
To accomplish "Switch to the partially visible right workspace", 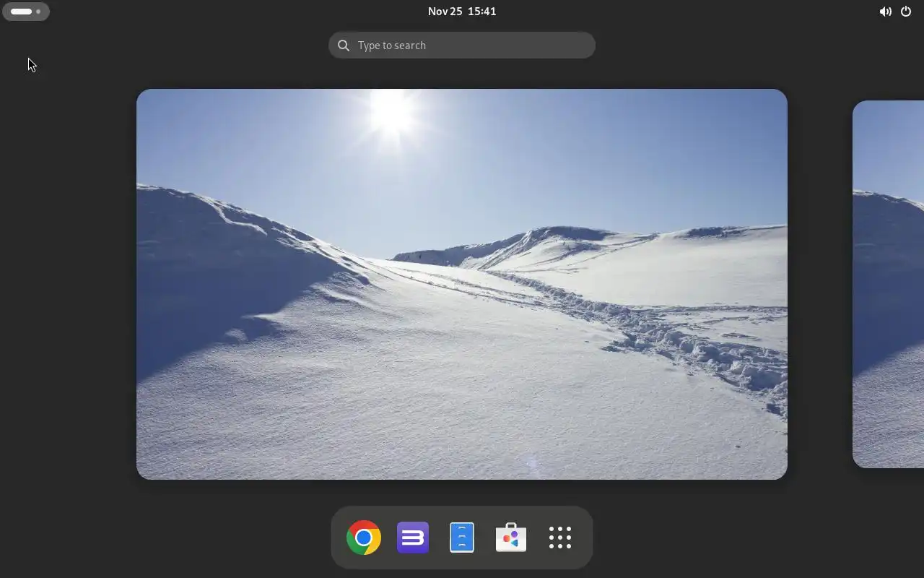I will click(889, 284).
